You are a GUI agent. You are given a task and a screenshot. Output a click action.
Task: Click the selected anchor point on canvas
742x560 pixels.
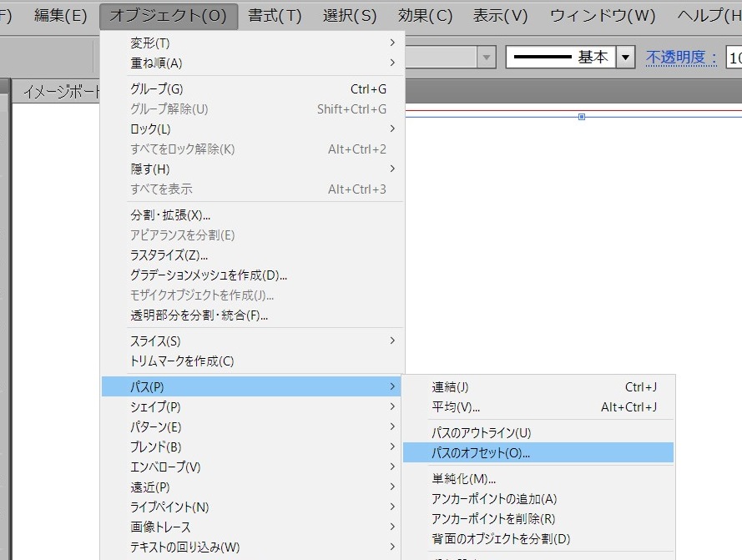point(582,117)
